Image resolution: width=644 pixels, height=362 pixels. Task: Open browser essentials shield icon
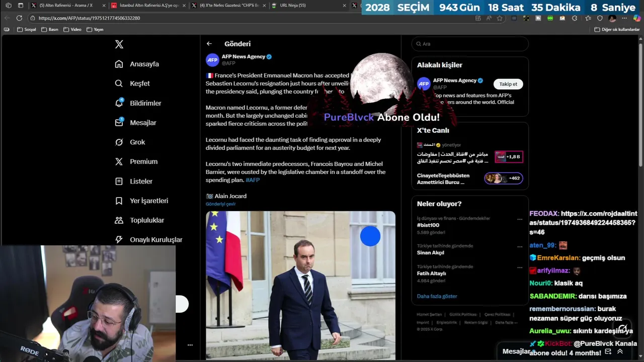pos(600,18)
